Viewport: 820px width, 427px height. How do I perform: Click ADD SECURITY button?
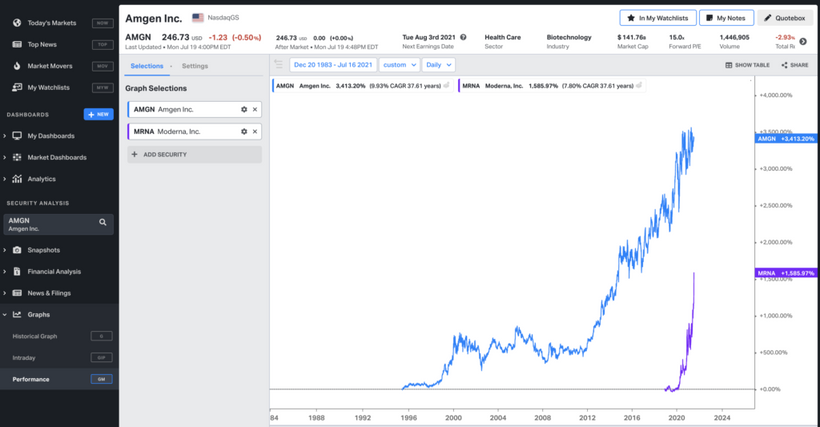point(195,155)
